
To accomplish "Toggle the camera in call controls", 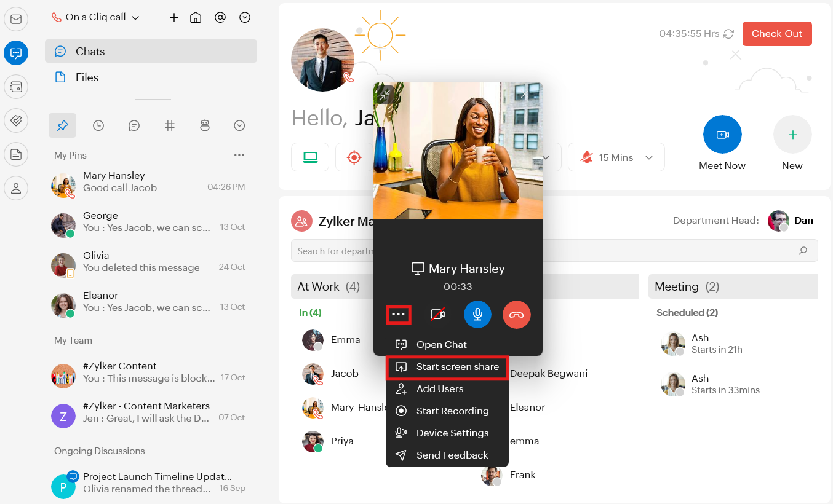I will [x=437, y=315].
